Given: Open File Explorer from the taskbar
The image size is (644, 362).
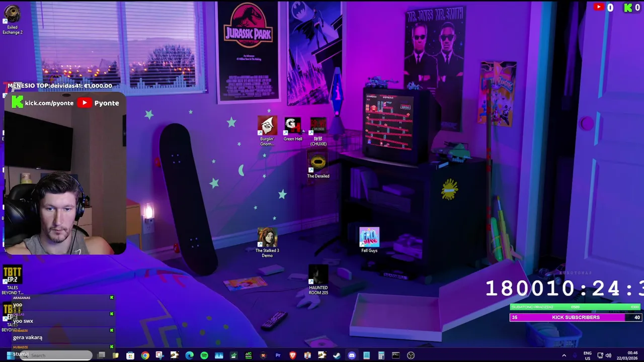Looking at the screenshot, I should pos(115,355).
